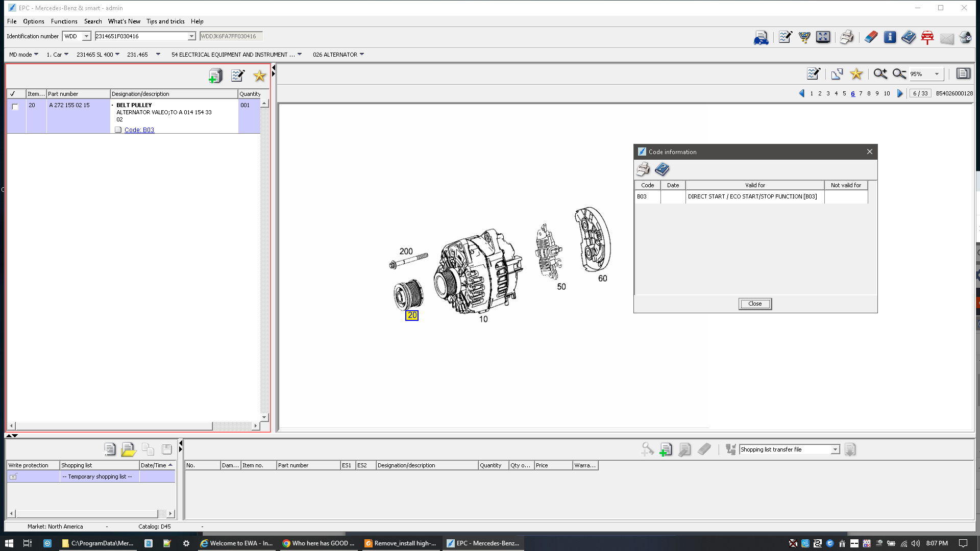
Task: Go to next diagram page arrow
Action: [x=900, y=93]
